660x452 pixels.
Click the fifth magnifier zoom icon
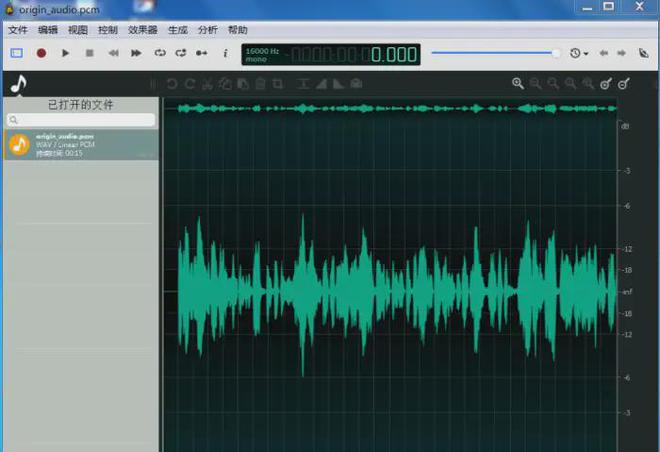pyautogui.click(x=588, y=84)
